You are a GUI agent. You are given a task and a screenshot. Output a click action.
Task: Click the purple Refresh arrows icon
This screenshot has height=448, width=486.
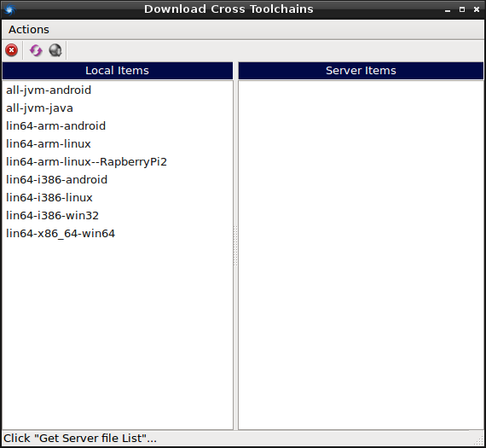(x=36, y=50)
